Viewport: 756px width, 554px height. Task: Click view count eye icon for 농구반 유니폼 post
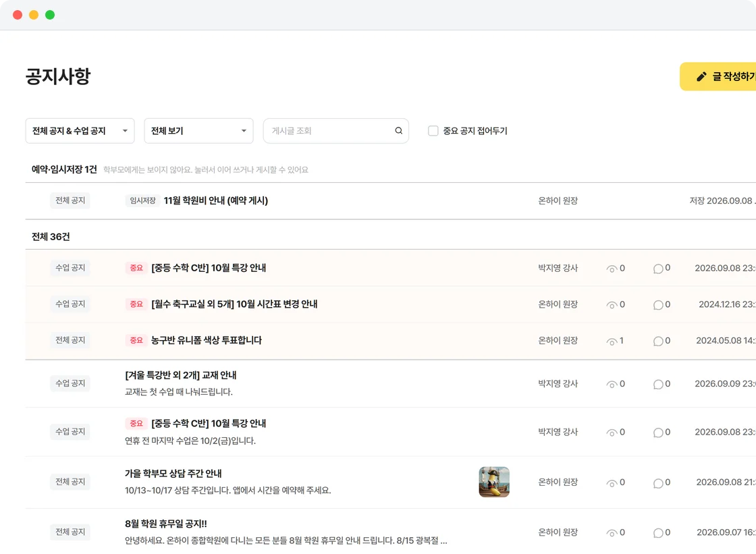(612, 341)
